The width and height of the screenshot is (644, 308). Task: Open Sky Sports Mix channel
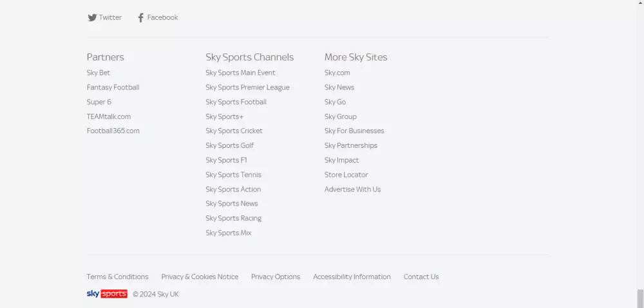(x=229, y=233)
